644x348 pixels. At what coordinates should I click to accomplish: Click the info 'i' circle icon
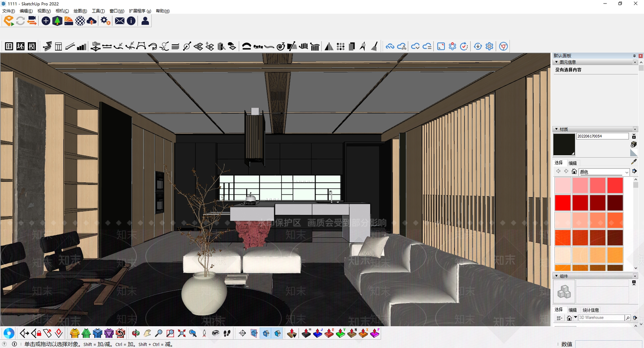click(131, 21)
